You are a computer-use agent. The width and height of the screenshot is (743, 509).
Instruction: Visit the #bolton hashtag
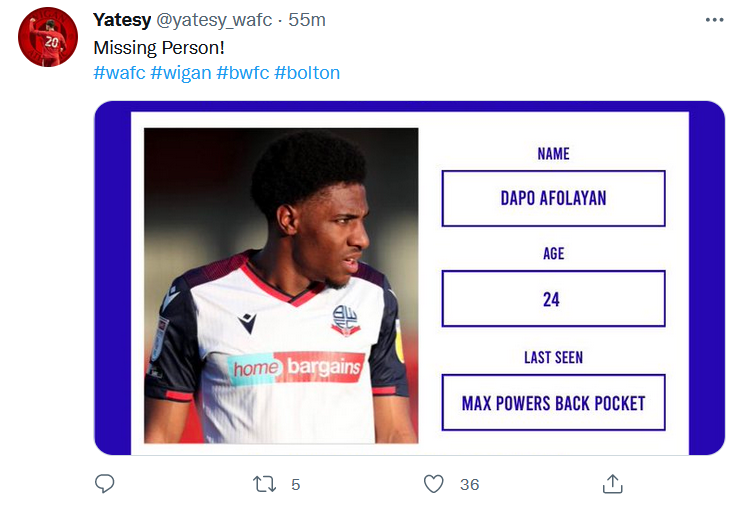tap(307, 73)
